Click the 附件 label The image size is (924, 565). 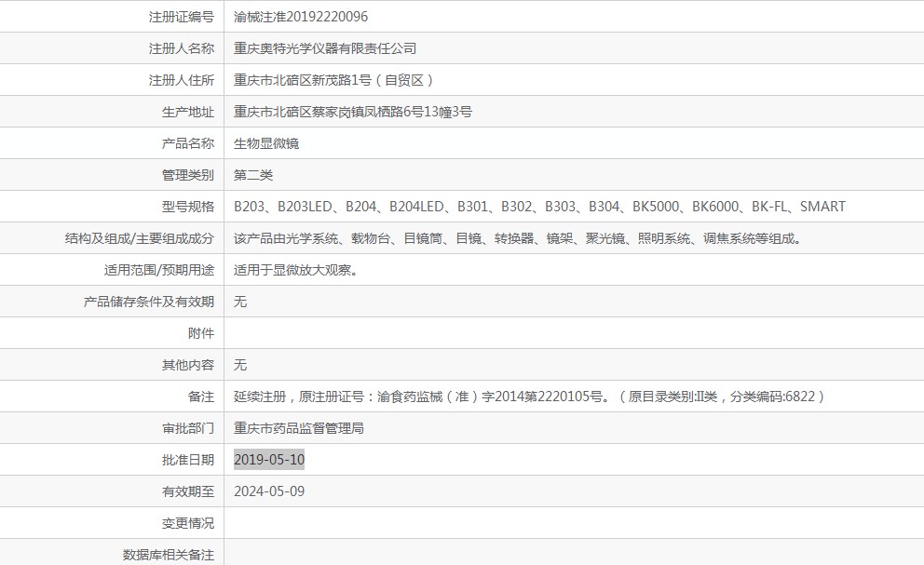pyautogui.click(x=201, y=333)
